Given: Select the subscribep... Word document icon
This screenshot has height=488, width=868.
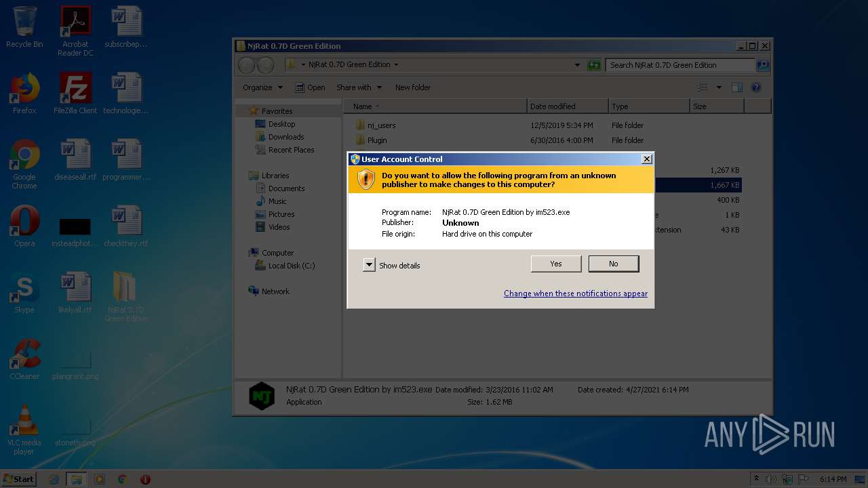Looking at the screenshot, I should click(126, 27).
